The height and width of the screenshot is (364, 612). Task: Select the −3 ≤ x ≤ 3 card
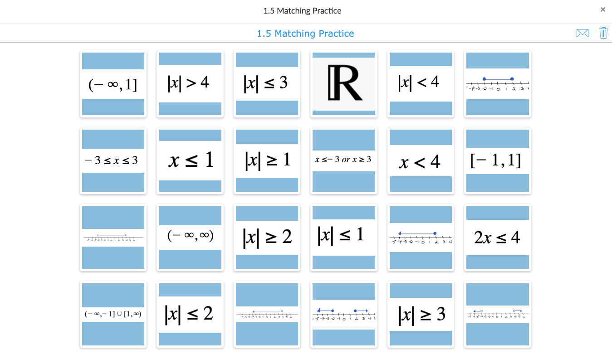pyautogui.click(x=113, y=160)
